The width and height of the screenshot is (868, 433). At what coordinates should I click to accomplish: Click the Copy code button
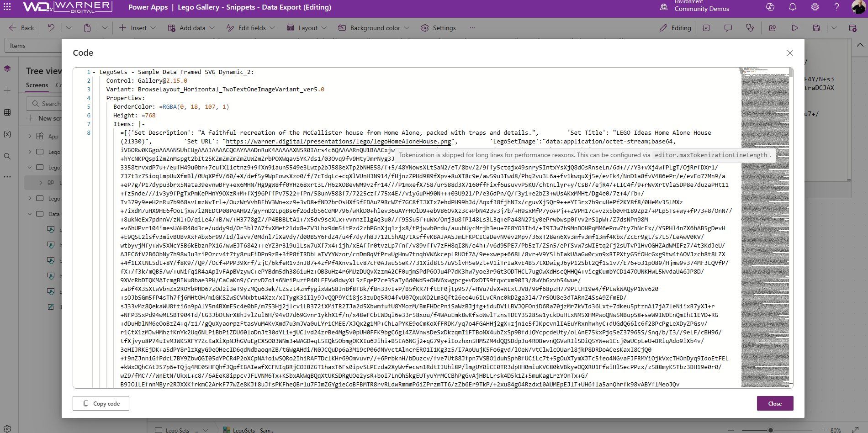pos(101,403)
